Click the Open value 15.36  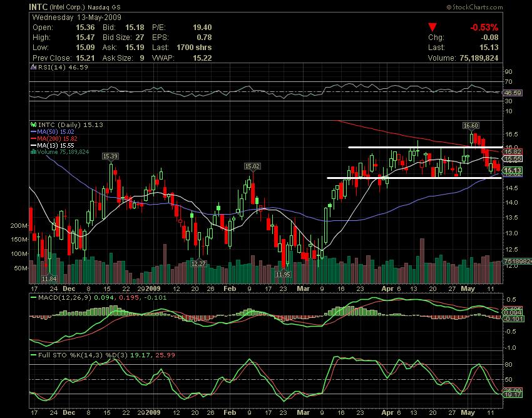coord(85,27)
